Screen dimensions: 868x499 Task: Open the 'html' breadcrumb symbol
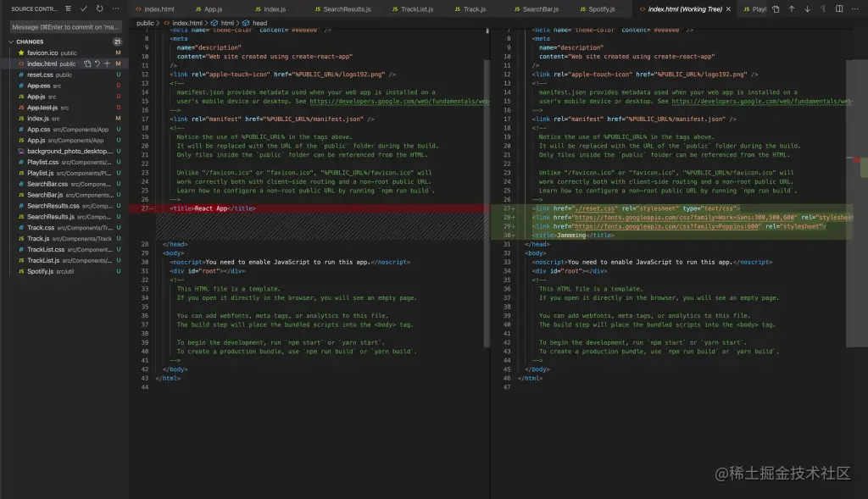tap(227, 23)
